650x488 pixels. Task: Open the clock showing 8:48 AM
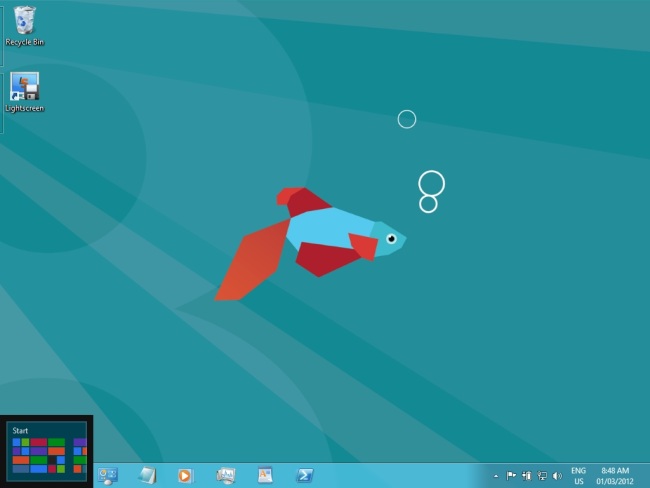pyautogui.click(x=615, y=476)
